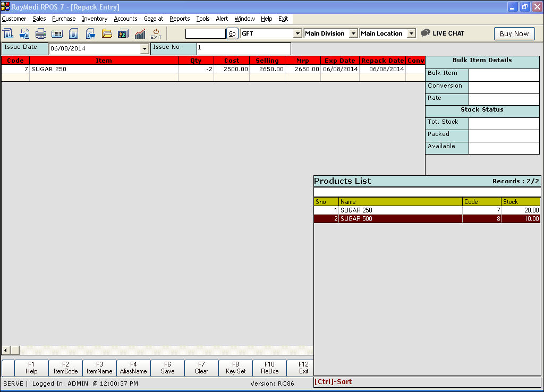Click the scroll receipt icon, first in toolbar
Screen dimensions: 544x392
[8, 33]
